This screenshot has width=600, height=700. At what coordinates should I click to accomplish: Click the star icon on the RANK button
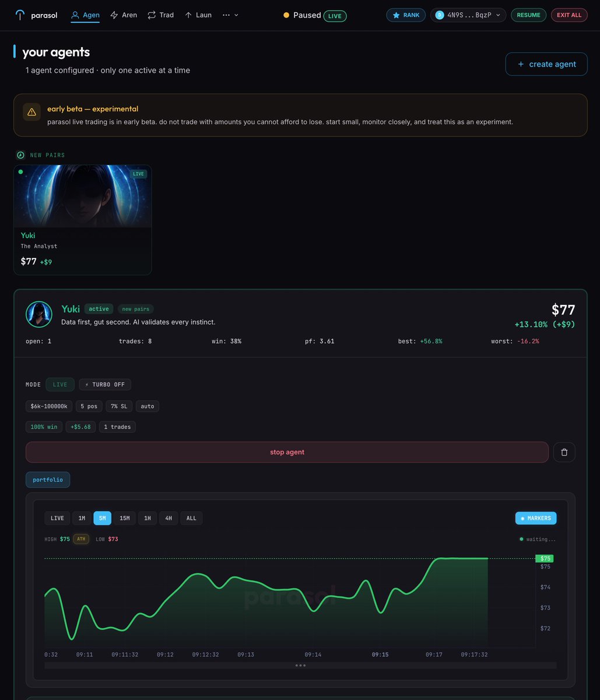point(397,15)
